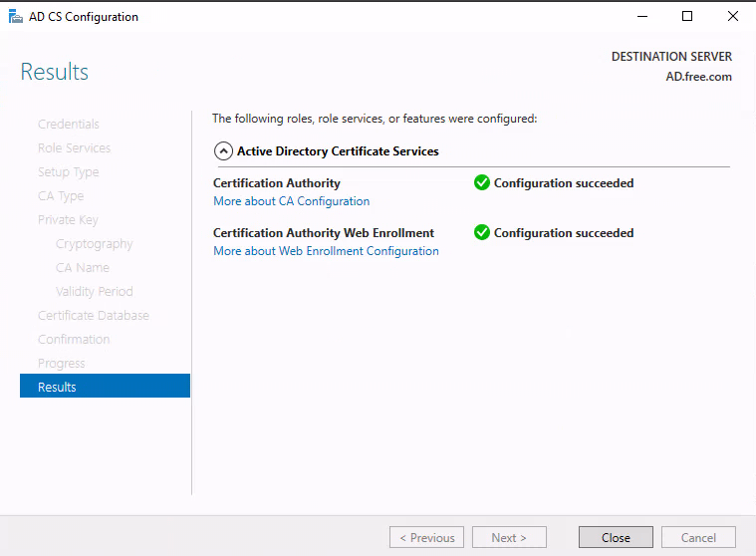Click the DESTINATION SERVER label

[x=671, y=57]
